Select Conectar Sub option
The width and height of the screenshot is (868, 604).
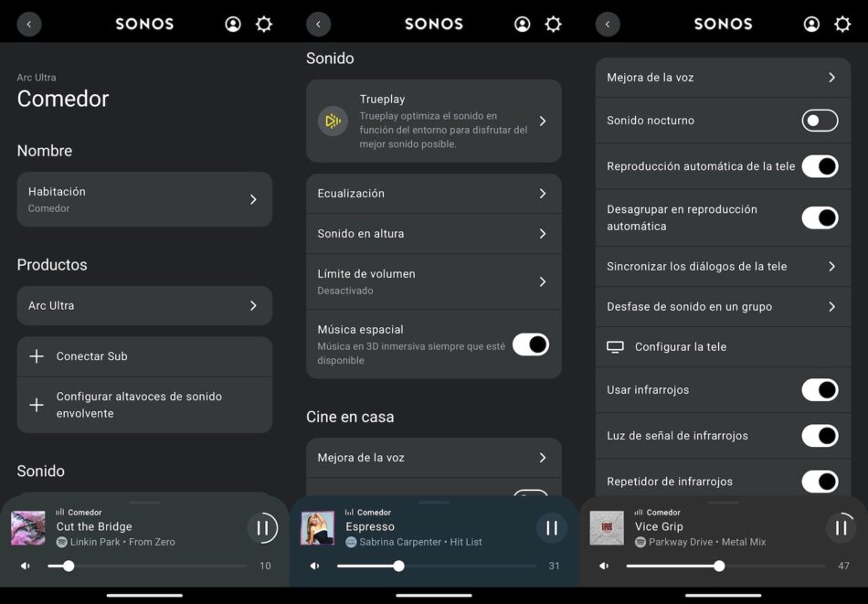144,356
